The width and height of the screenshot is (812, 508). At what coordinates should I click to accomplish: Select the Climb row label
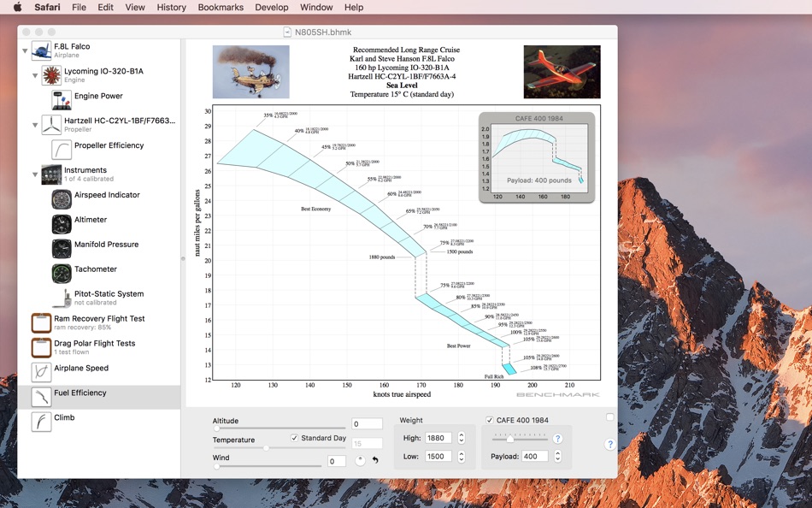coord(64,417)
